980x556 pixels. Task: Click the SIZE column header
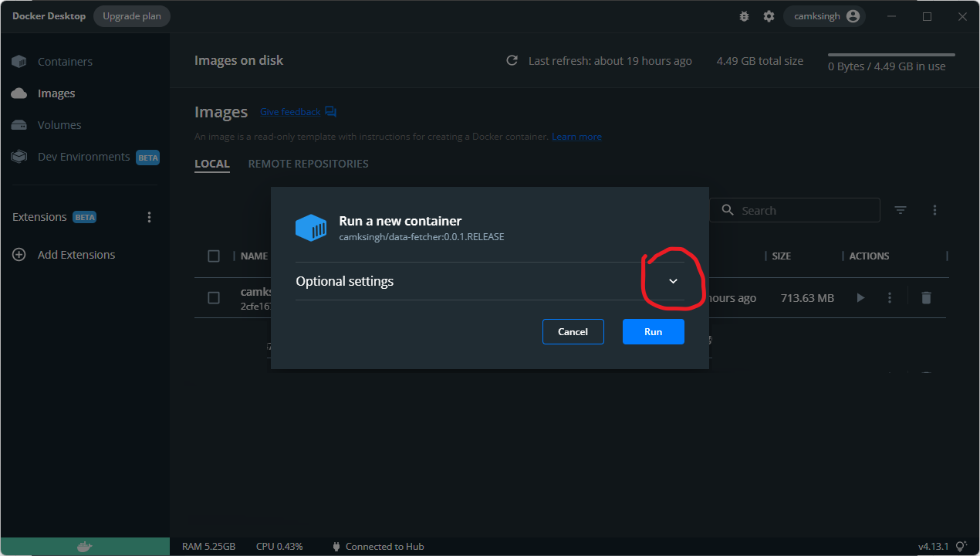782,256
